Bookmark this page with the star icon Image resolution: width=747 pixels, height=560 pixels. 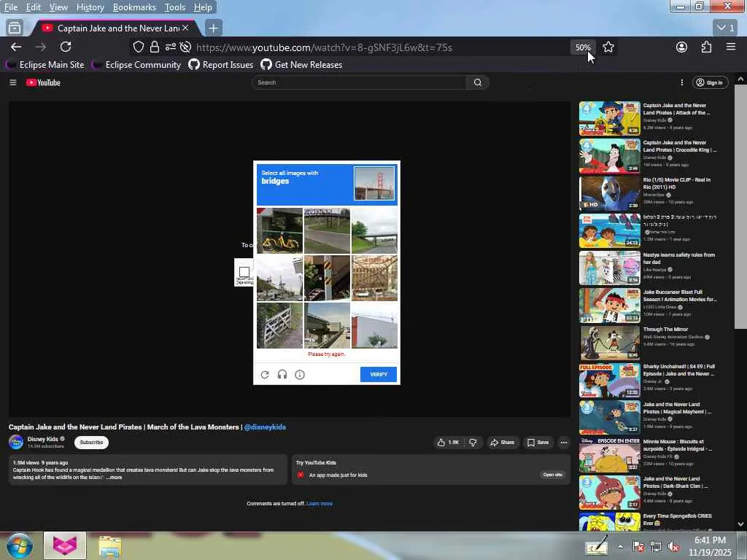pos(608,47)
